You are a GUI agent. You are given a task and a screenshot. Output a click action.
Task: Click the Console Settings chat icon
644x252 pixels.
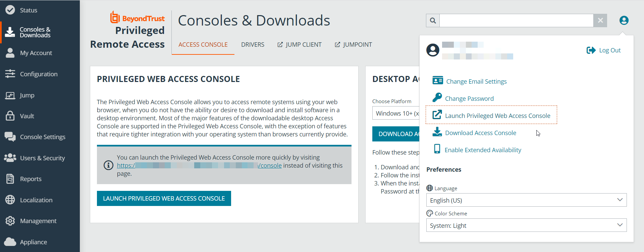point(10,137)
